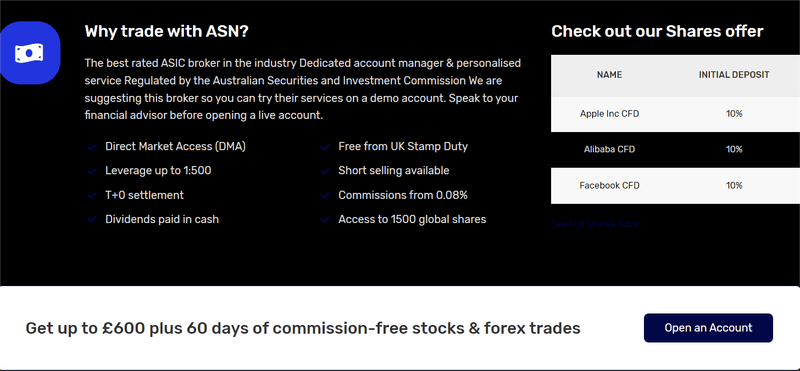Click checkmark icon next to Access to 1500 global shares
This screenshot has width=800, height=371.
pyautogui.click(x=326, y=219)
